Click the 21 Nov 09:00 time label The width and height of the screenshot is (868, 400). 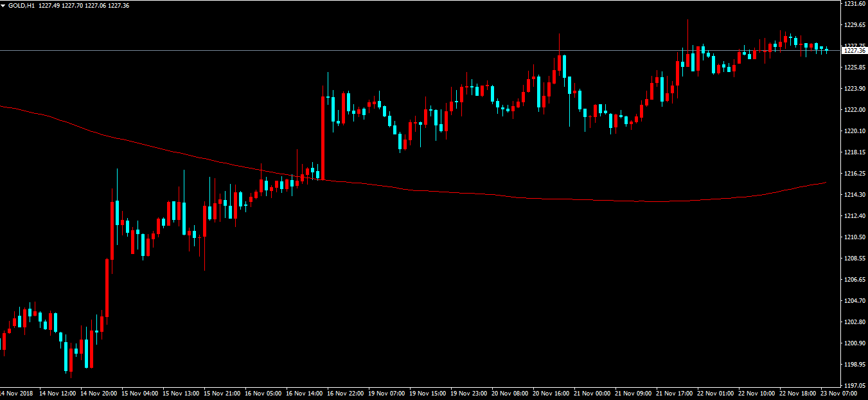(633, 393)
